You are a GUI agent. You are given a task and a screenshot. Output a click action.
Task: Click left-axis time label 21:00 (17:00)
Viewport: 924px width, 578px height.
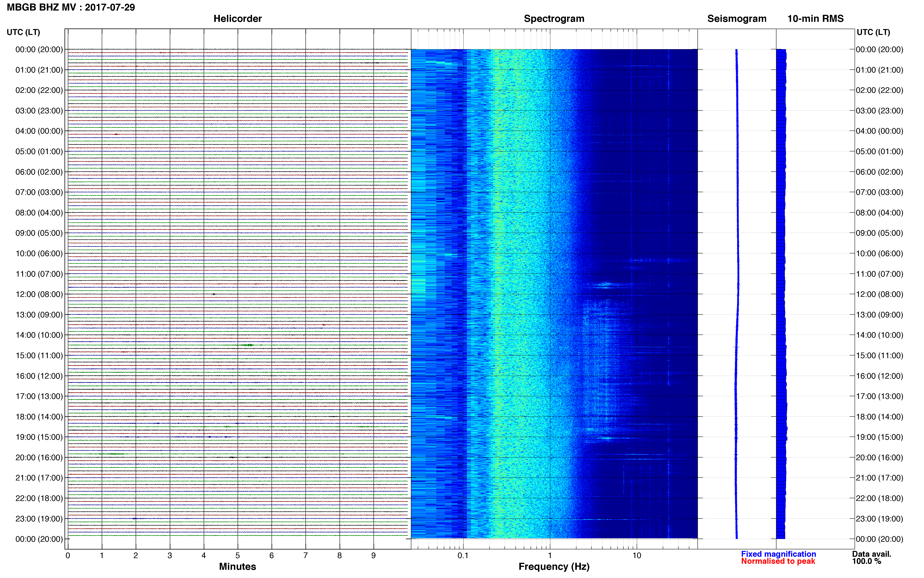point(39,478)
